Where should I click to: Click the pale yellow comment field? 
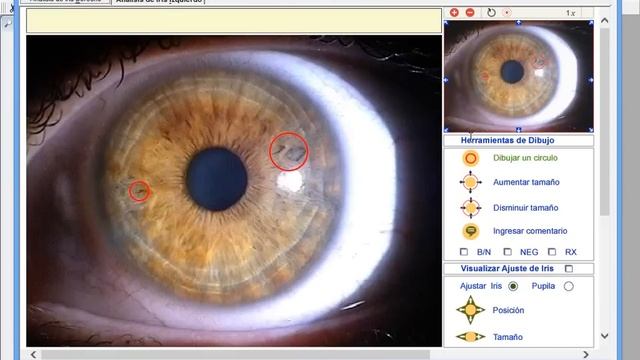tap(234, 20)
